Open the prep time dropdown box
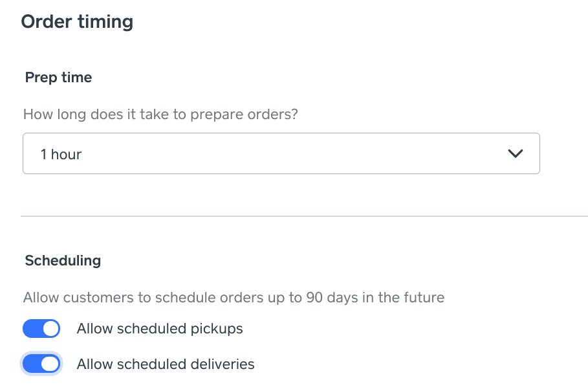 281,154
